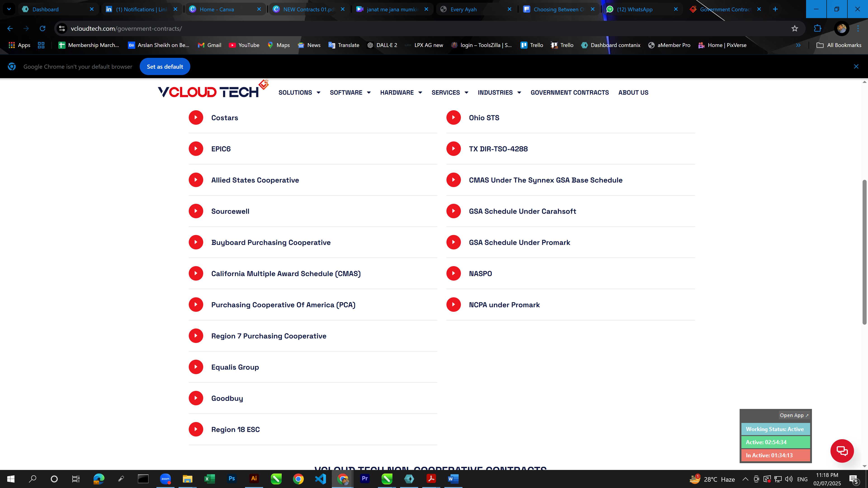This screenshot has height=488, width=868.
Task: Open the GOVERNMENT CONTRACTS nav item
Action: [x=569, y=92]
